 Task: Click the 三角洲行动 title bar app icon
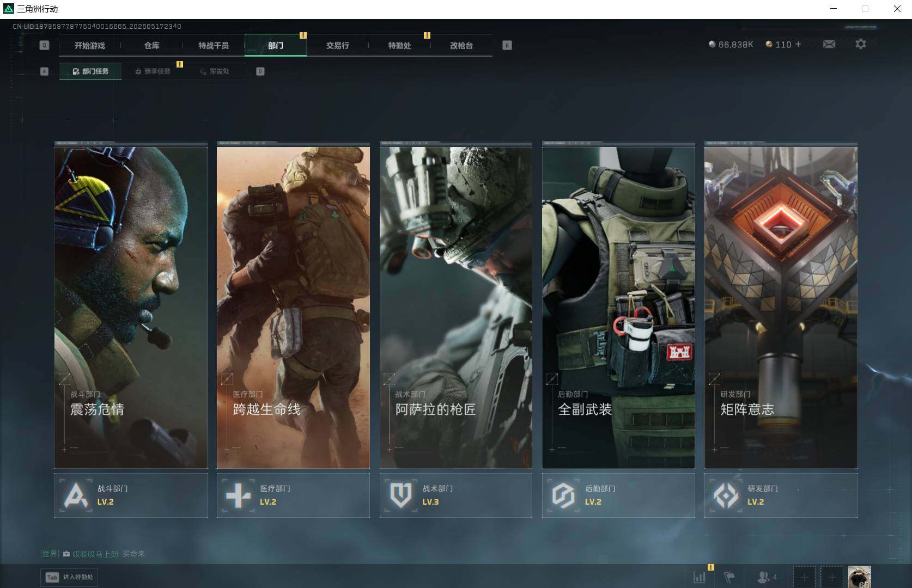coord(9,9)
